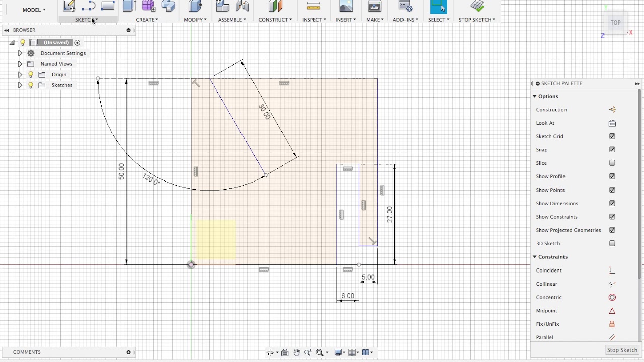Open the Orbit type dropdown arrow
The width and height of the screenshot is (644, 362).
[x=277, y=353]
